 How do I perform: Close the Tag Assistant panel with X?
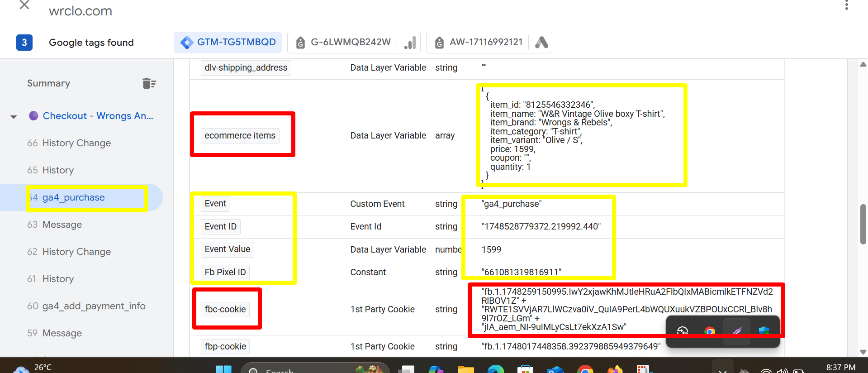pos(24,5)
